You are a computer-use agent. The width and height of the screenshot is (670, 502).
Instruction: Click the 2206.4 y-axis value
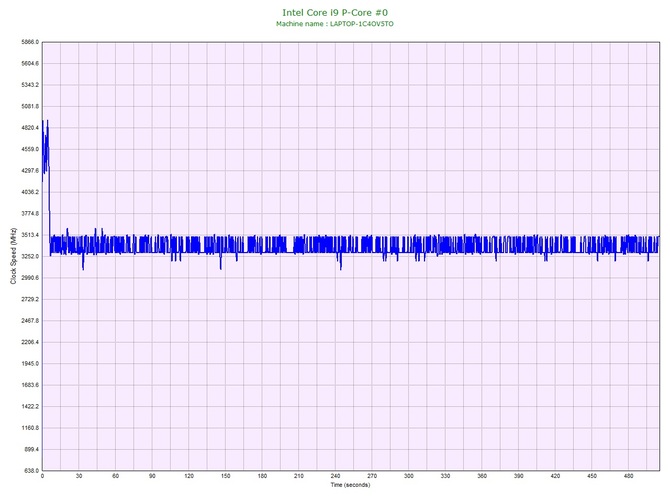[30, 342]
